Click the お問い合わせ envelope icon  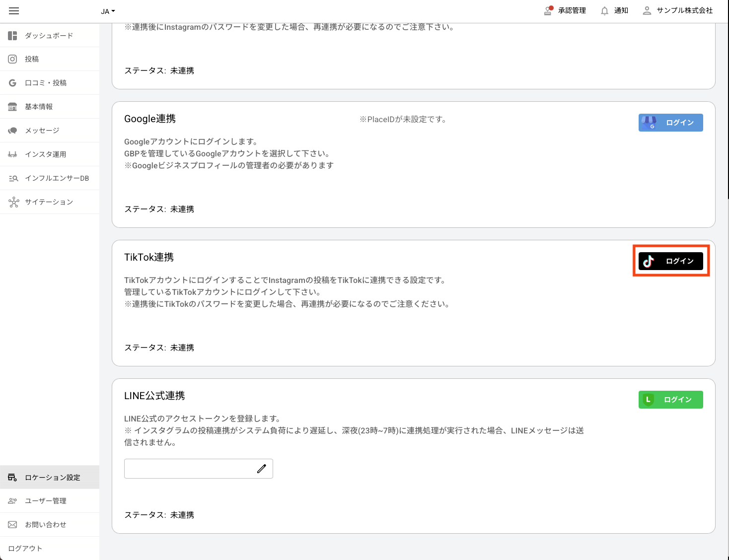click(13, 525)
